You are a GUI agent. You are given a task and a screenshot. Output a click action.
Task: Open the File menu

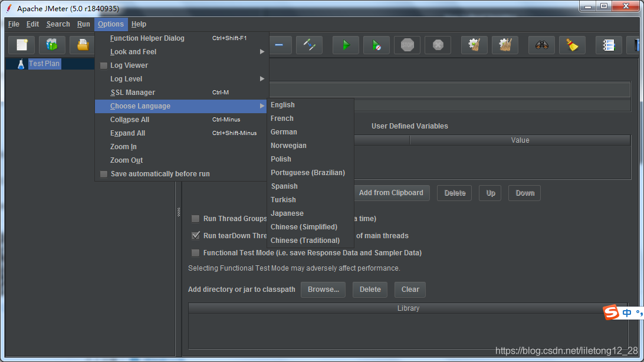pos(14,24)
